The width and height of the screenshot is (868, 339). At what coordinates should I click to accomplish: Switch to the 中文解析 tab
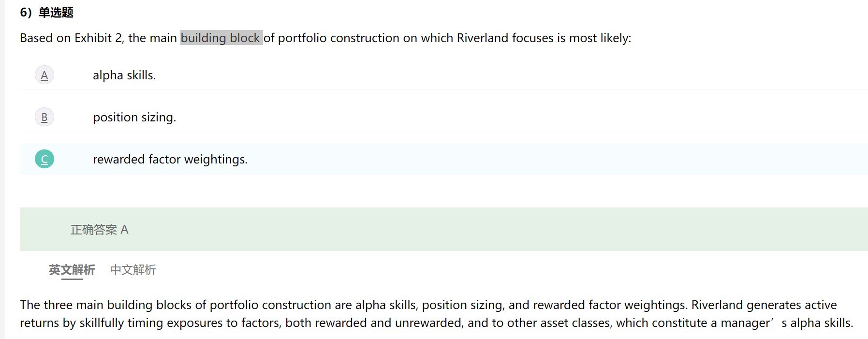coord(133,270)
